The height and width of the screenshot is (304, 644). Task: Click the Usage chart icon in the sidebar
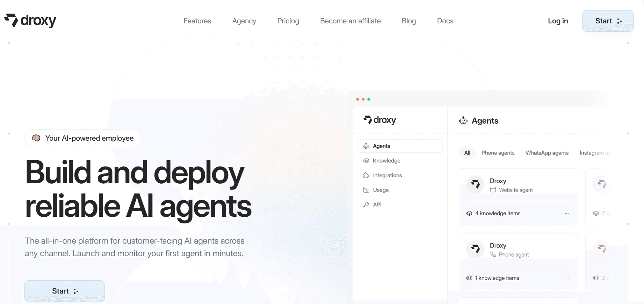tap(366, 190)
